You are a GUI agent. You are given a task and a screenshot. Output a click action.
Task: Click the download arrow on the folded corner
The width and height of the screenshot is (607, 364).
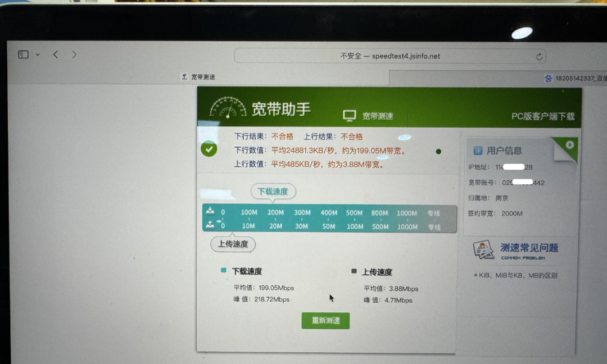[x=569, y=145]
